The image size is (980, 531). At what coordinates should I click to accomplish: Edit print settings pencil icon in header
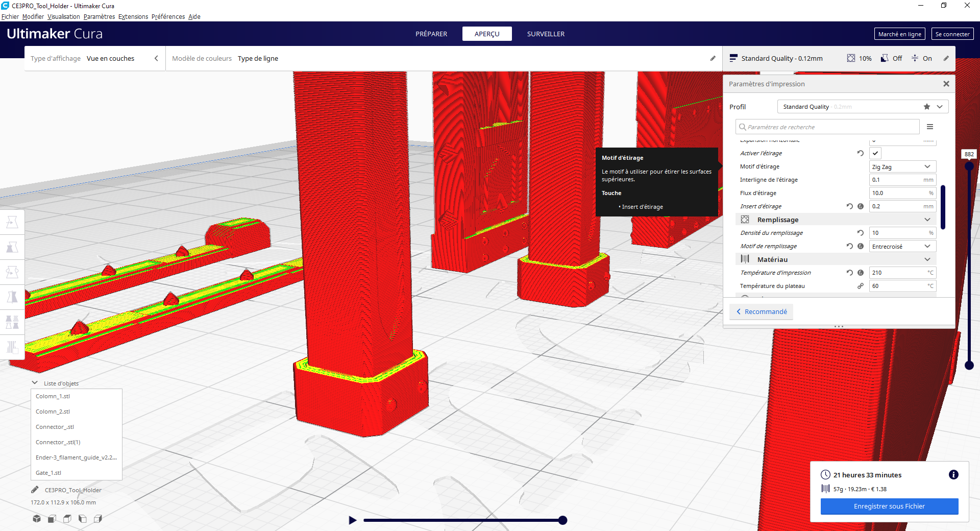[x=946, y=58]
